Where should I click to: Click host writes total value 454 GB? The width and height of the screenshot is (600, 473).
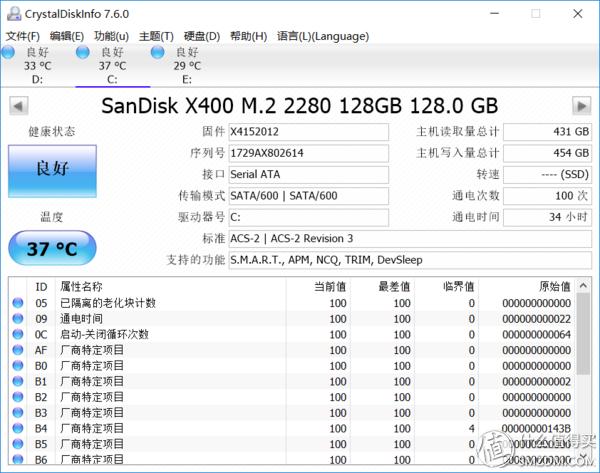tap(547, 153)
